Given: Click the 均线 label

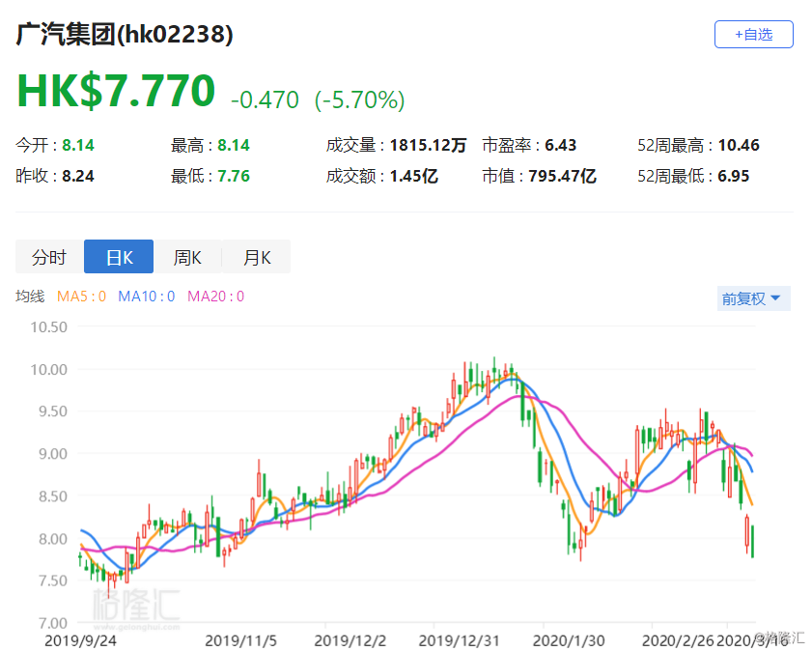Looking at the screenshot, I should coord(30,297).
